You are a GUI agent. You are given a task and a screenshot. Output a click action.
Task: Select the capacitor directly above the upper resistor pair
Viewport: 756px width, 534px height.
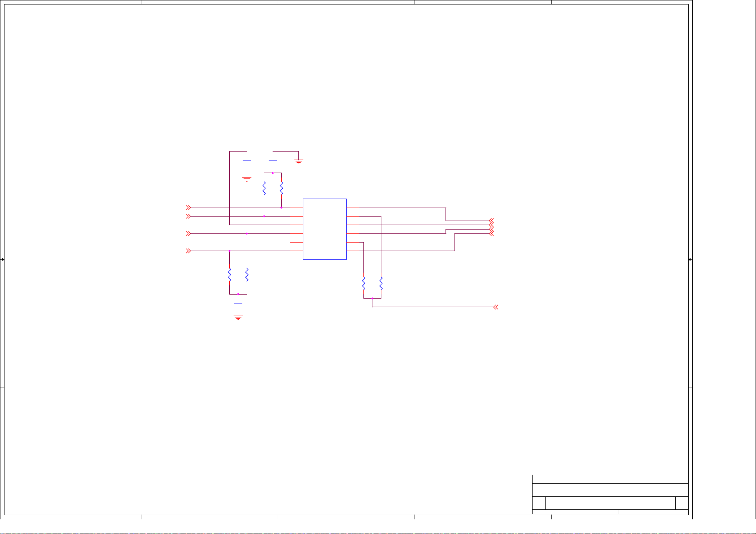click(x=272, y=161)
